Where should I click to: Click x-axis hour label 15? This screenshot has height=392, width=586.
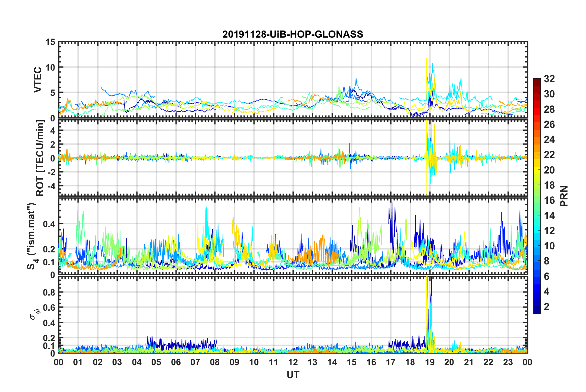point(352,362)
